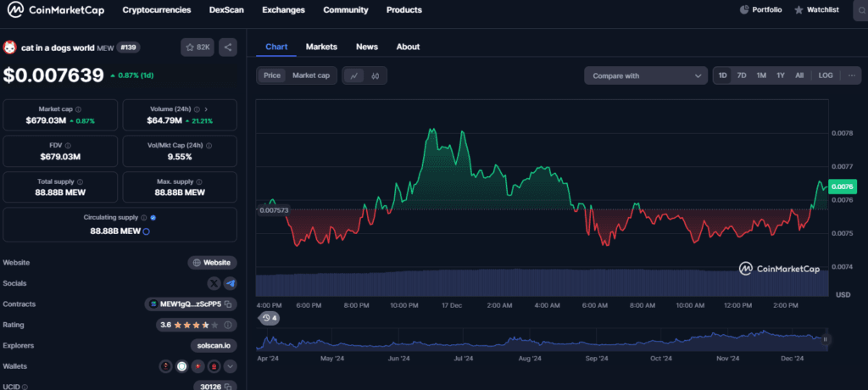
Task: Copy the UCID 30126 value
Action: pyautogui.click(x=228, y=387)
